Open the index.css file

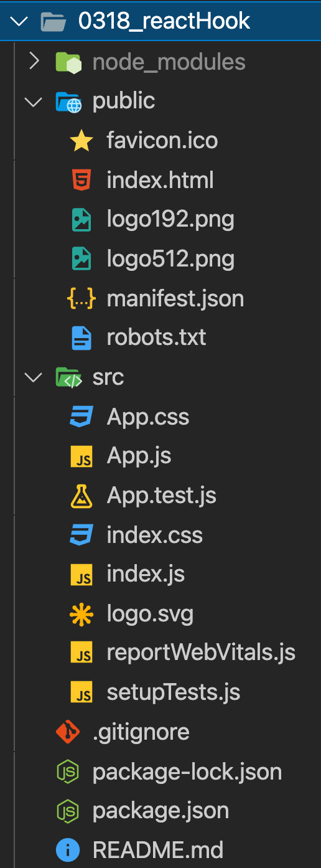155,535
